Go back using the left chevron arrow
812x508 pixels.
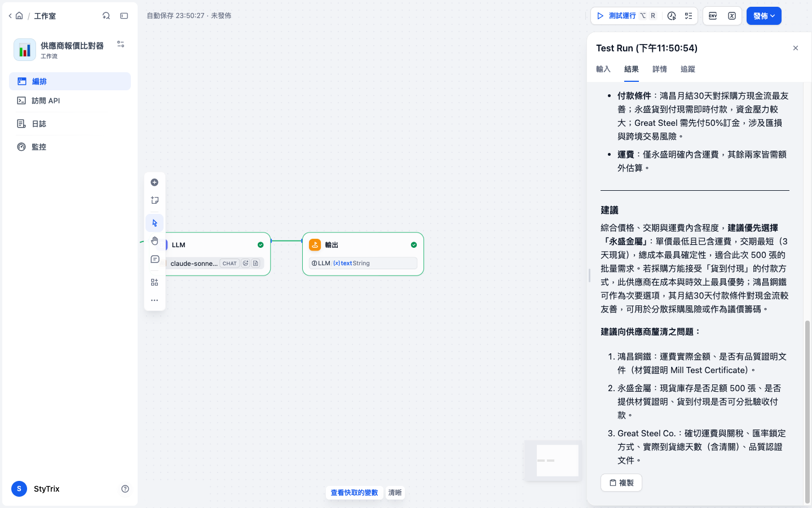point(10,16)
